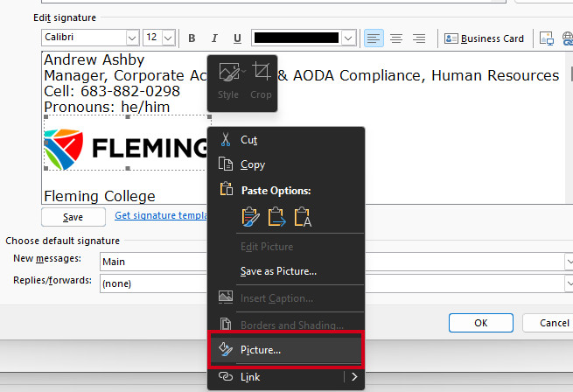Center the signature text
Image resolution: width=573 pixels, height=392 pixels.
[396, 38]
